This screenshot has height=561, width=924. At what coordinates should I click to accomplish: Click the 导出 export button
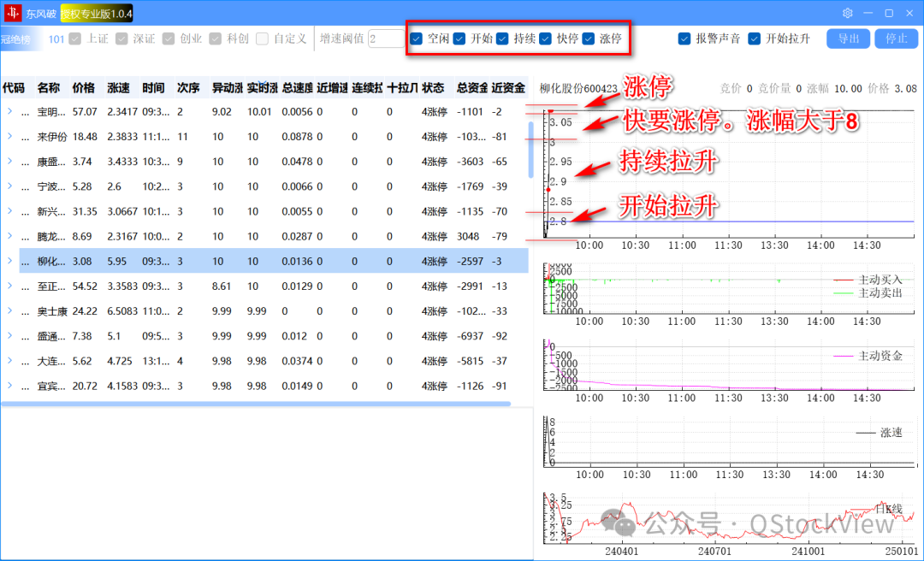point(848,38)
